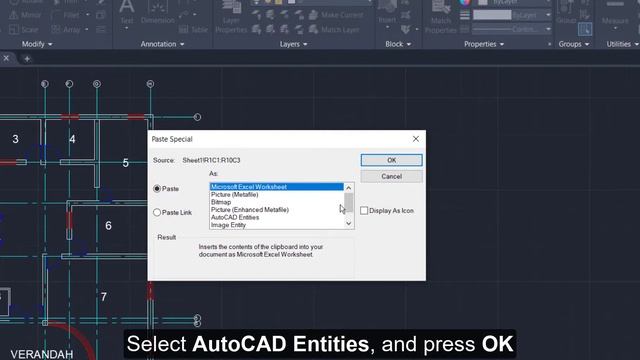Click Match Layer in Layers panel
This screenshot has height=360, width=640.
(334, 29)
